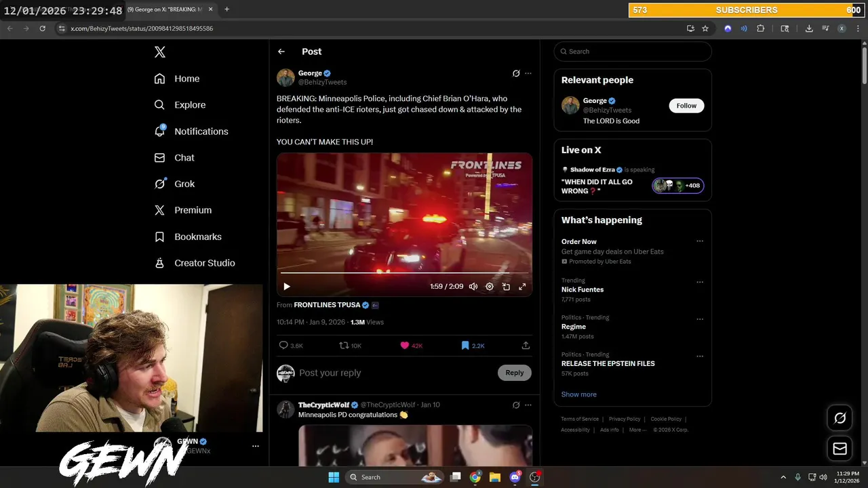Screen dimensions: 868x488
Task: Open the browser media controls icon
Action: (x=825, y=28)
